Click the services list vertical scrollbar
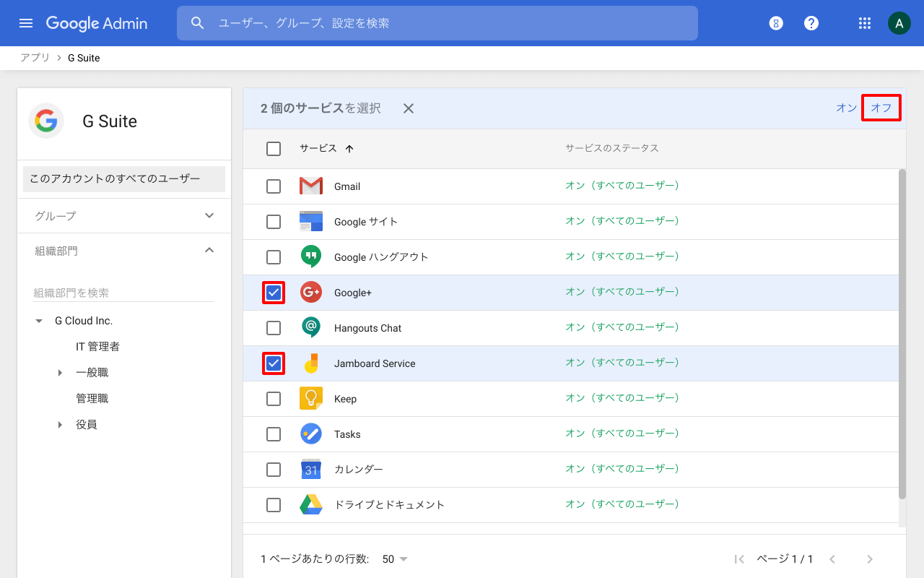 [902, 334]
